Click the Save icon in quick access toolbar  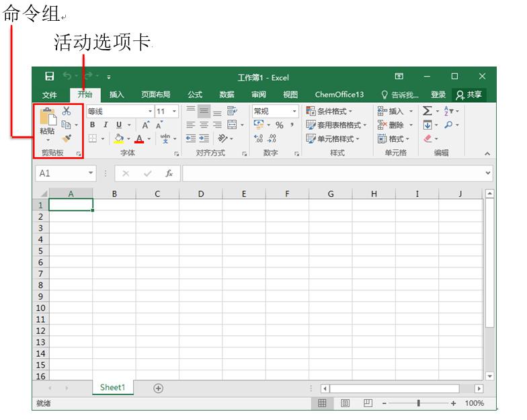pyautogui.click(x=50, y=77)
